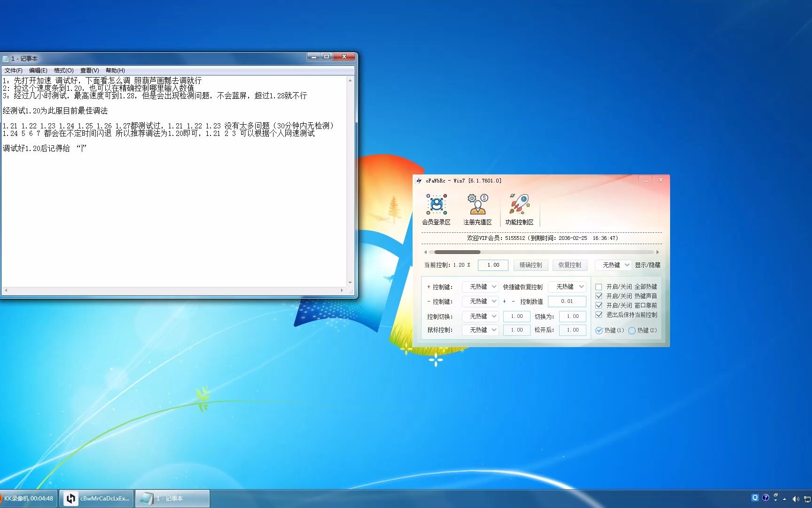The height and width of the screenshot is (508, 812).
Task: Maximize the Notepad window
Action: pos(327,56)
